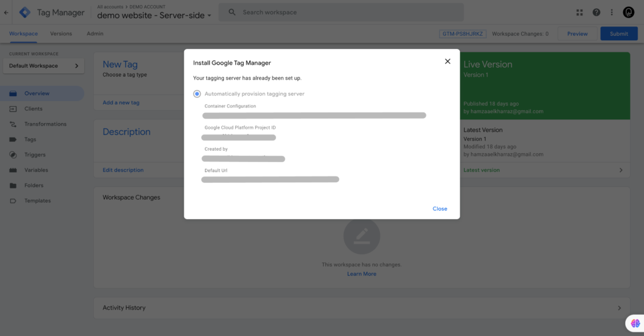Click the Default Url label
Image resolution: width=644 pixels, height=336 pixels.
tap(216, 170)
